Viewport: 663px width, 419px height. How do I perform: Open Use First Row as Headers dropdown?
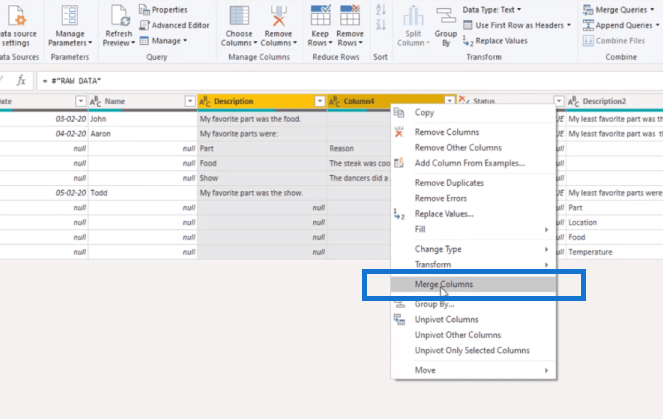pyautogui.click(x=517, y=25)
